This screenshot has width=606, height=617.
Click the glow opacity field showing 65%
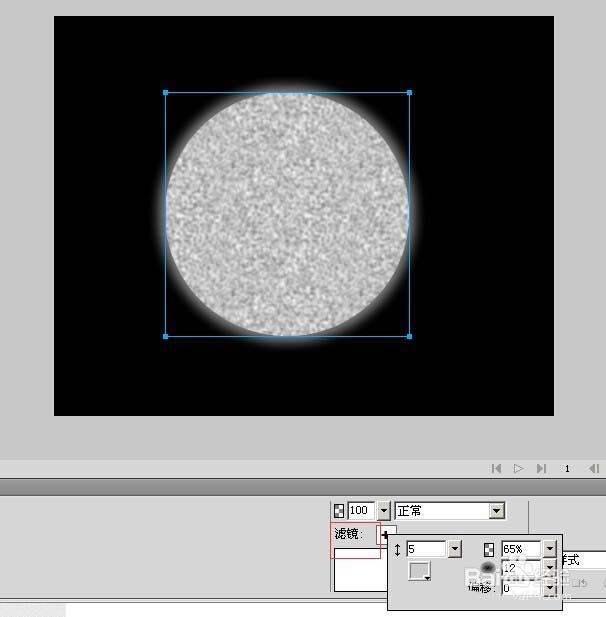tap(519, 549)
